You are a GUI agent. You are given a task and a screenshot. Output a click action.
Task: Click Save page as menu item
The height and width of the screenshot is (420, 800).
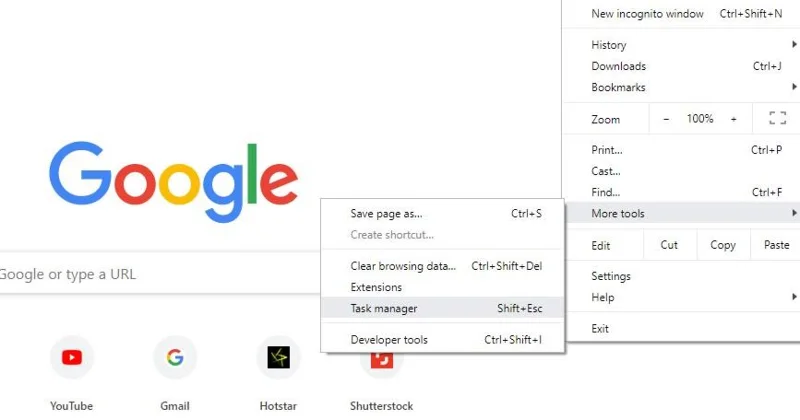pyautogui.click(x=442, y=214)
